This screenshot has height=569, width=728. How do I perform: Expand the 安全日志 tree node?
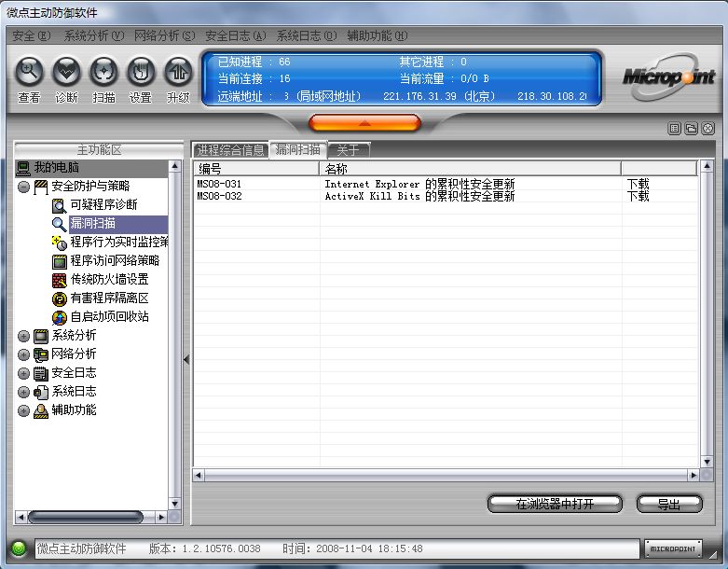(x=23, y=373)
